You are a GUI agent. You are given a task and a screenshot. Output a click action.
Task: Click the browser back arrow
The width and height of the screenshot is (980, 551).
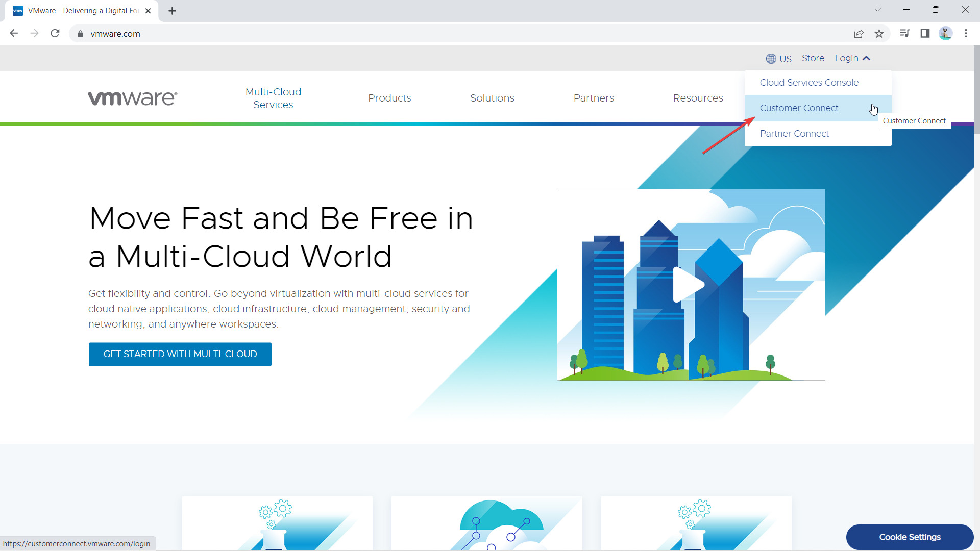tap(14, 34)
